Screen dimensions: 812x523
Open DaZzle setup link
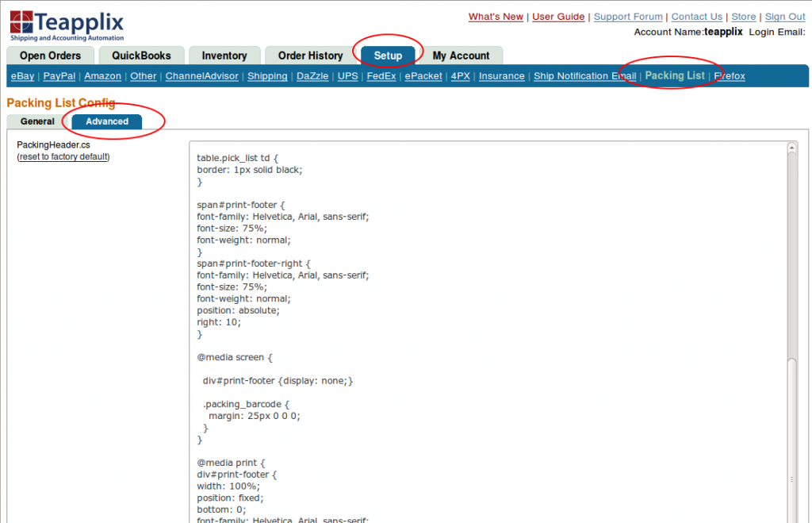tap(312, 76)
